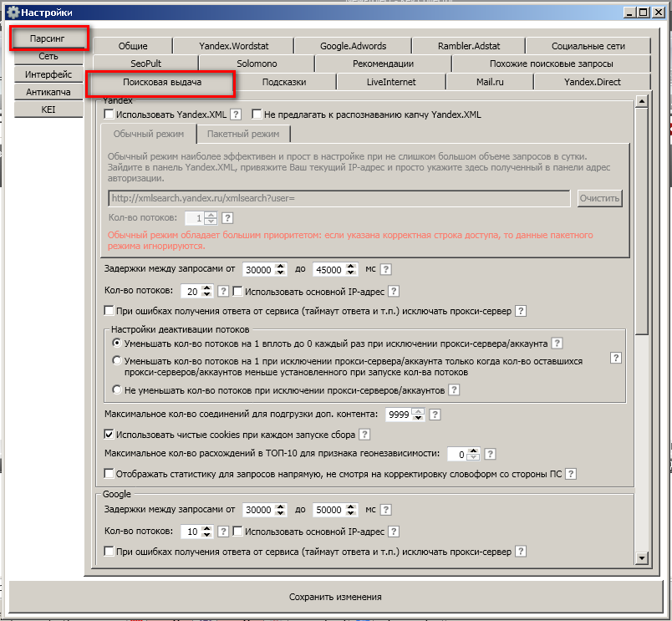
Task: Enable Google исключать прокси-сервер при ошибках
Action: click(x=109, y=551)
